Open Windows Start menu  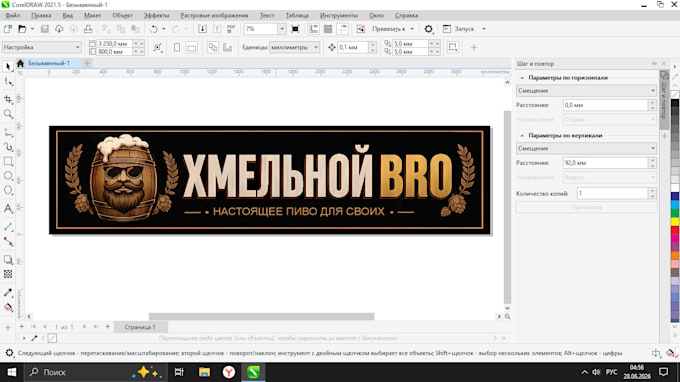click(12, 372)
